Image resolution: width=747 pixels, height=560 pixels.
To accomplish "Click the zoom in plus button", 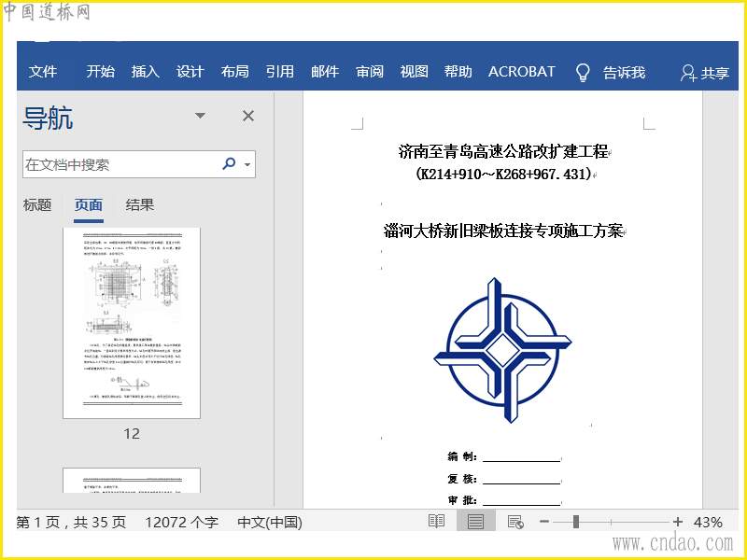I will point(678,522).
